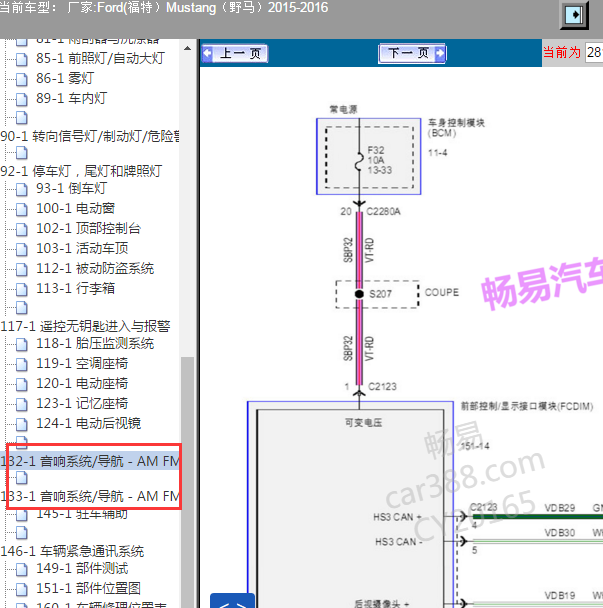
Task: Click page icon beside 89-1 车内灯
Action: [x=22, y=99]
